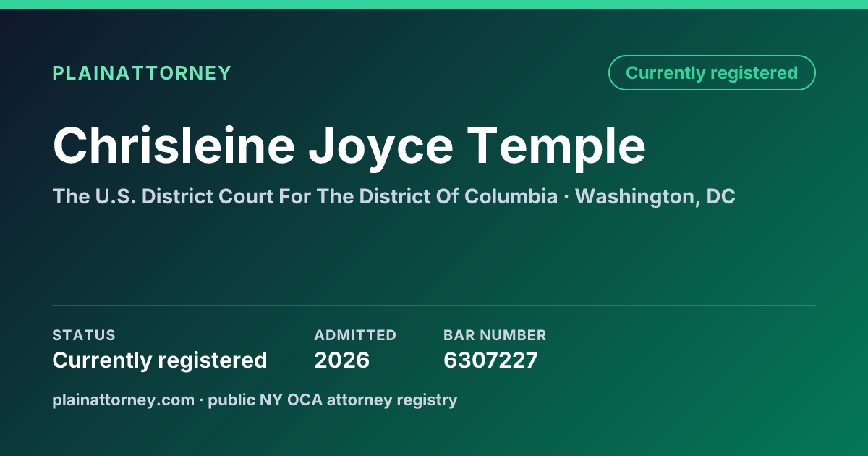Select bar number 6307227
The width and height of the screenshot is (868, 456).
pos(490,360)
